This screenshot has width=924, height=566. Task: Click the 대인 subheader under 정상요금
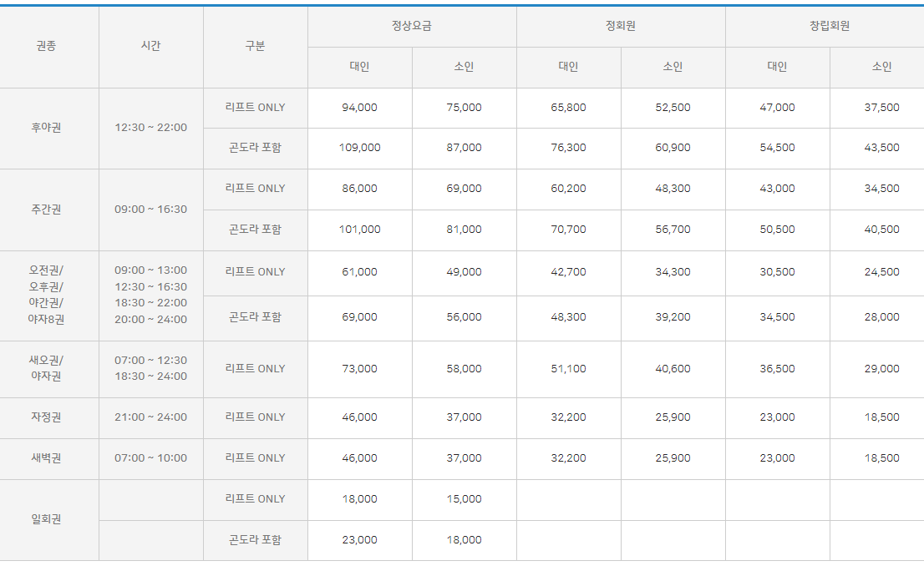[x=359, y=67]
